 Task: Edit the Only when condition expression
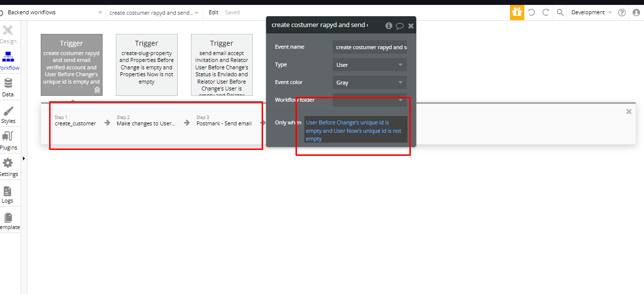click(x=356, y=130)
